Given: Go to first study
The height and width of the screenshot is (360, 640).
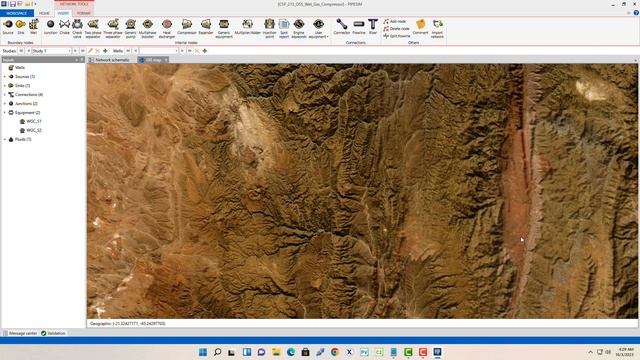Looking at the screenshot, I should [21, 51].
